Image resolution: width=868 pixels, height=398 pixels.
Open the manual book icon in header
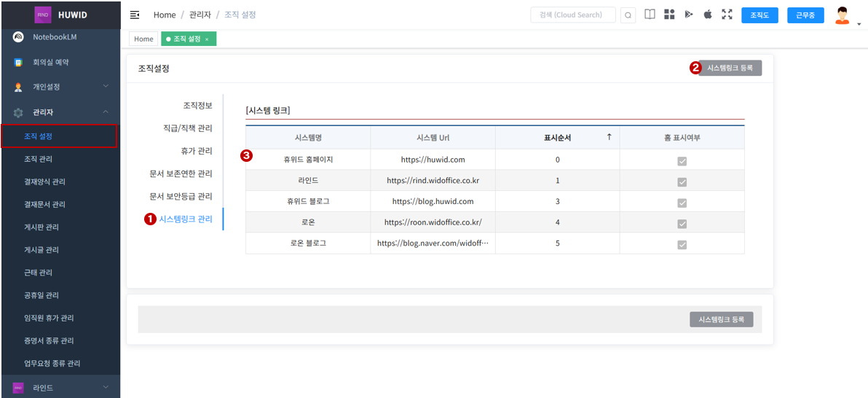650,15
